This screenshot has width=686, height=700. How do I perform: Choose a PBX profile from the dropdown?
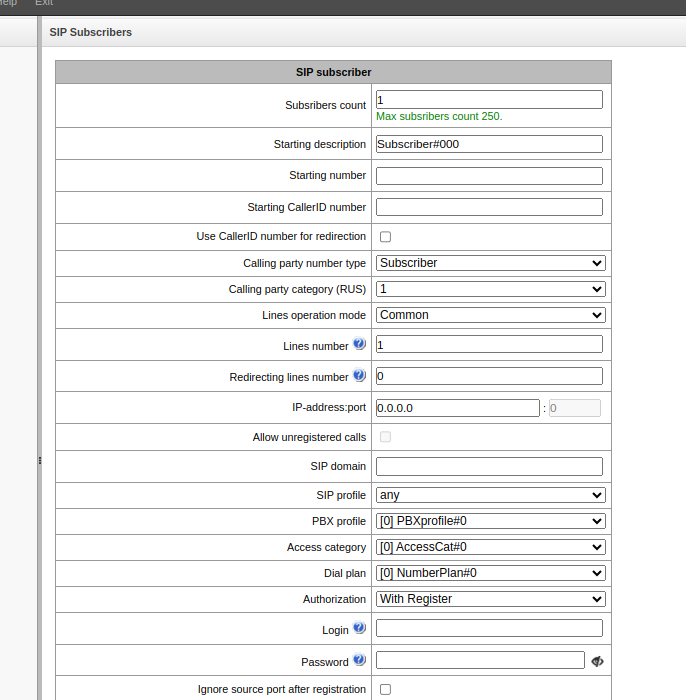[490, 521]
